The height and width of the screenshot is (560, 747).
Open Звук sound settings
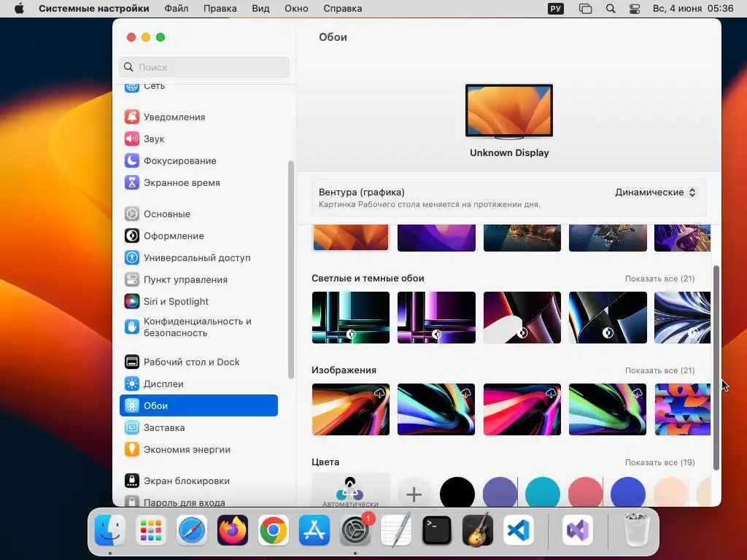point(198,139)
